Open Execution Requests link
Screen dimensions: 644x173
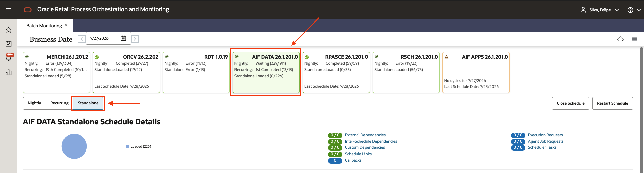click(545, 135)
